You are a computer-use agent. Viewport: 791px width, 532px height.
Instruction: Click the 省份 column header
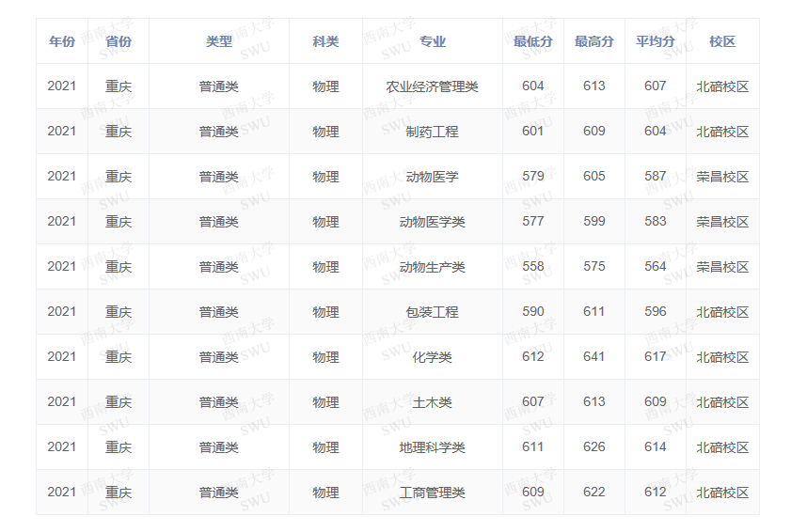click(119, 41)
